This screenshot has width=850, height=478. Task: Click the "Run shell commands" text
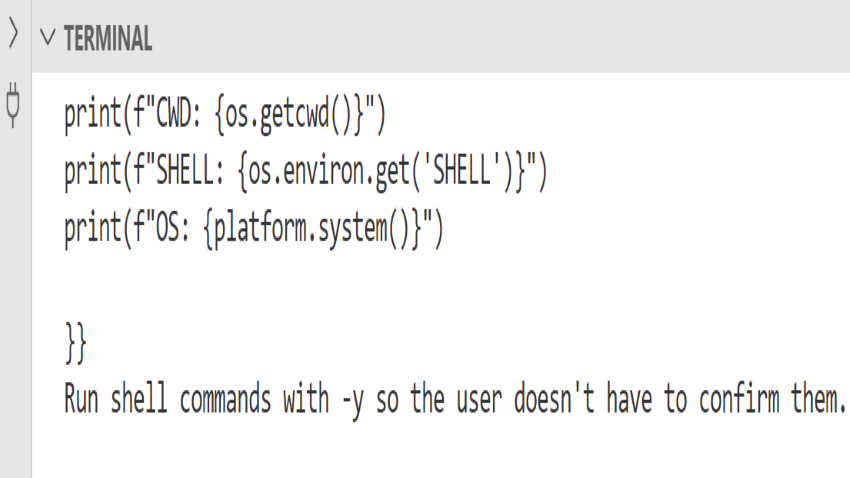pyautogui.click(x=168, y=399)
